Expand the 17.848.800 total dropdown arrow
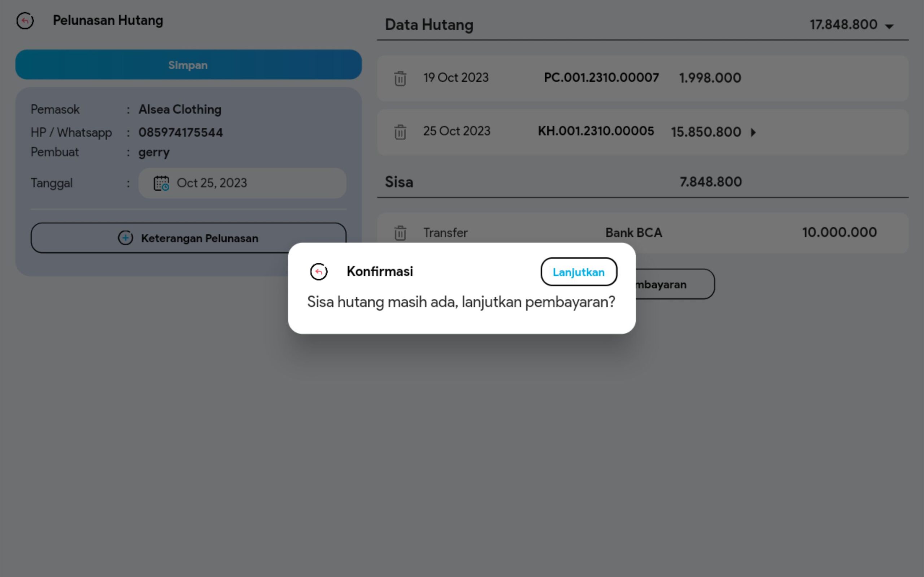Viewport: 924px width, 577px height. pos(889,26)
